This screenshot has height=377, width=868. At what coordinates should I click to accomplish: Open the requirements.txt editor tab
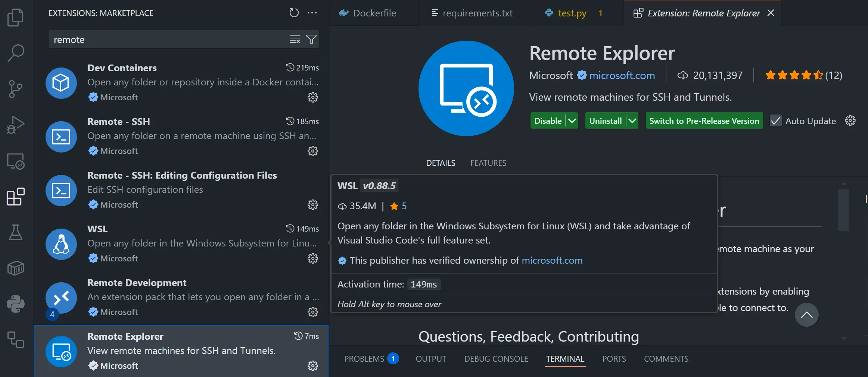[x=476, y=13]
